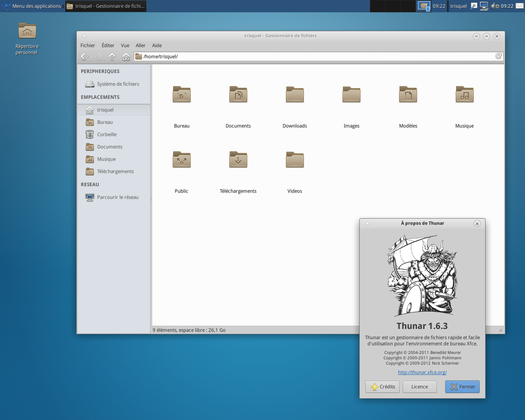Select the Documents folder icon in the file view

[x=238, y=95]
